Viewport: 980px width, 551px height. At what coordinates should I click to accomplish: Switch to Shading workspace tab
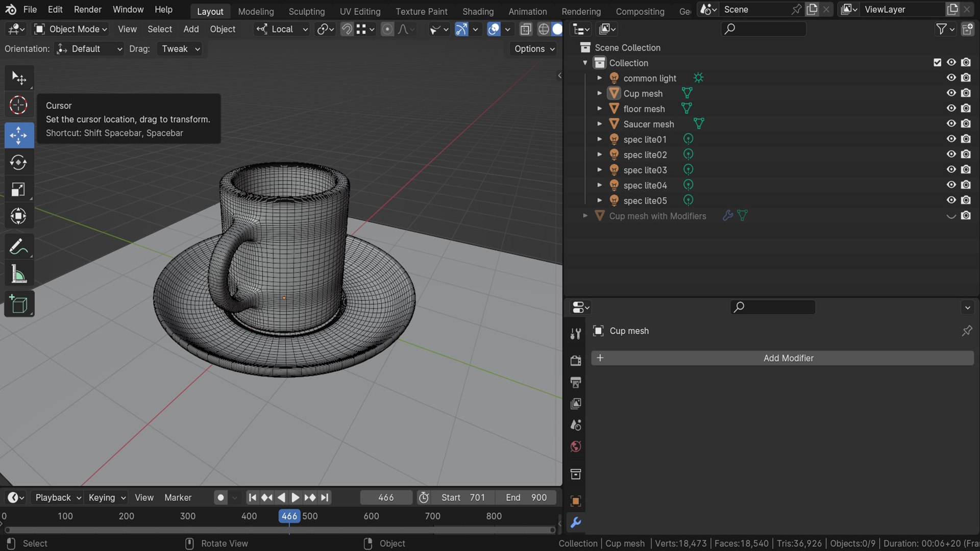478,11
